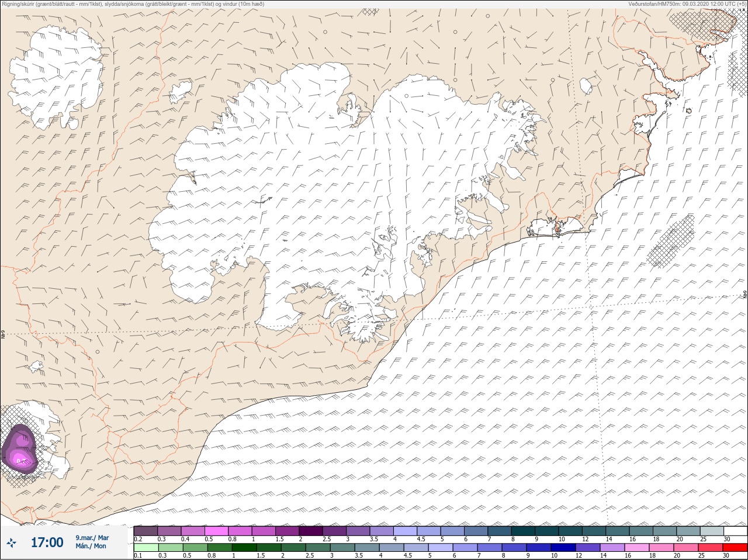Image resolution: width=748 pixels, height=560 pixels.
Task: Click the 20 label in the upper legend row
Action: pyautogui.click(x=680, y=539)
